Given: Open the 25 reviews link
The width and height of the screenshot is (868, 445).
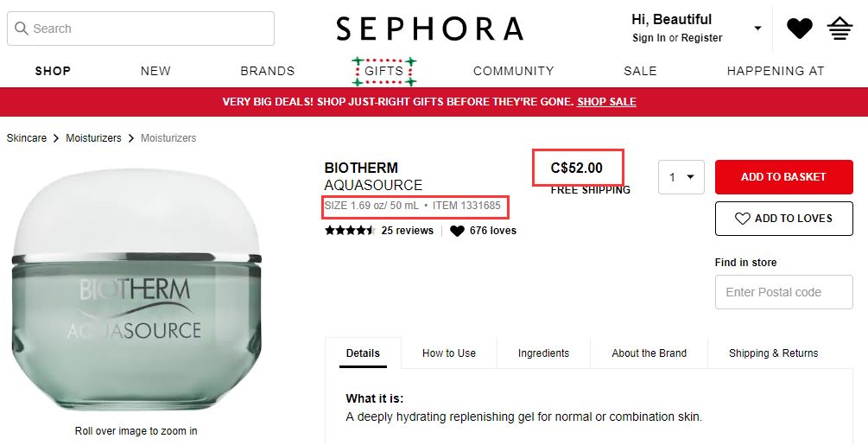Looking at the screenshot, I should pos(407,231).
